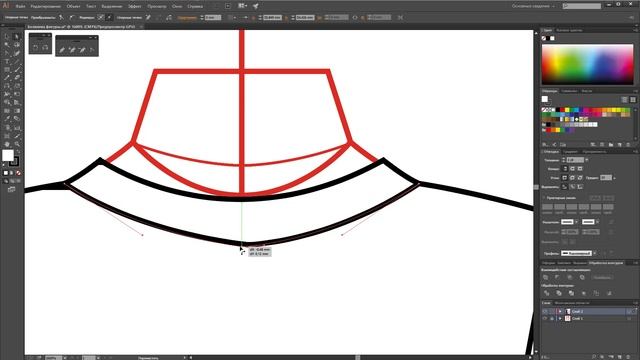The image size is (640, 360).
Task: Select the Pencil tool
Action: [x=7, y=78]
